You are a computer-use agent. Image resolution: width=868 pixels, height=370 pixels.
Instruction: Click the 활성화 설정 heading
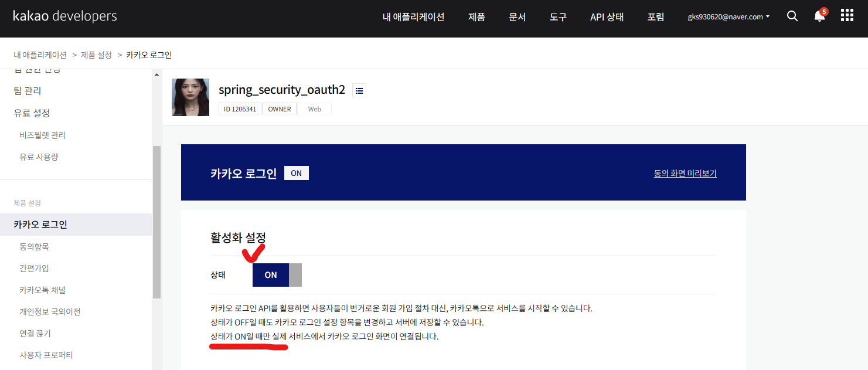point(238,237)
